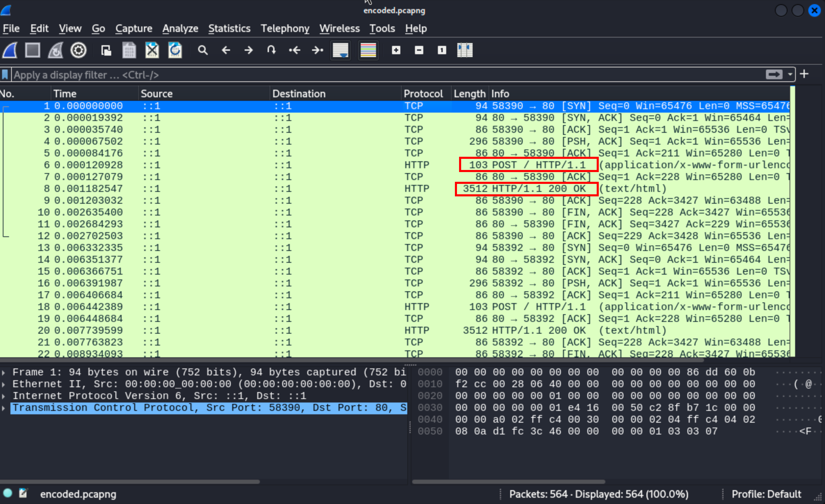Screen dimensions: 825x504
Task: Open a capture file icon
Action: pyautogui.click(x=106, y=50)
